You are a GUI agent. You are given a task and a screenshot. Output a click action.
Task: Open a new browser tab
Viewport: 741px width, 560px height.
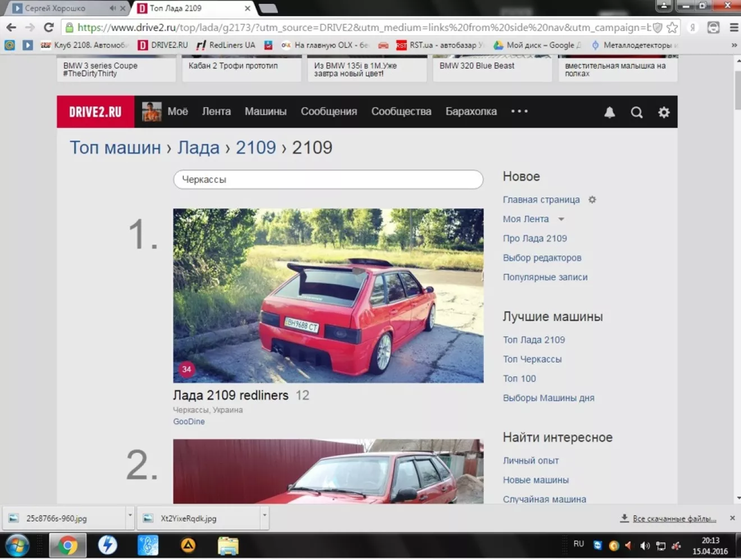pyautogui.click(x=268, y=8)
